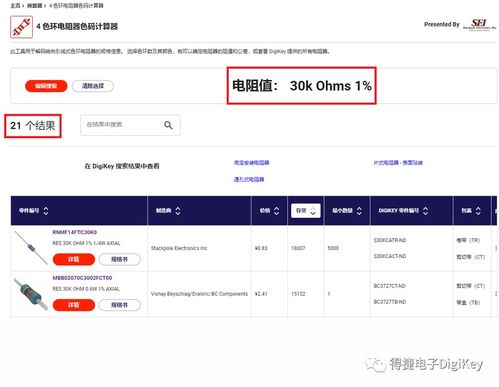Click 'RES 30K OHM 1% 1/4W AXIAL' description
This screenshot has width=499, height=387.
point(86,243)
